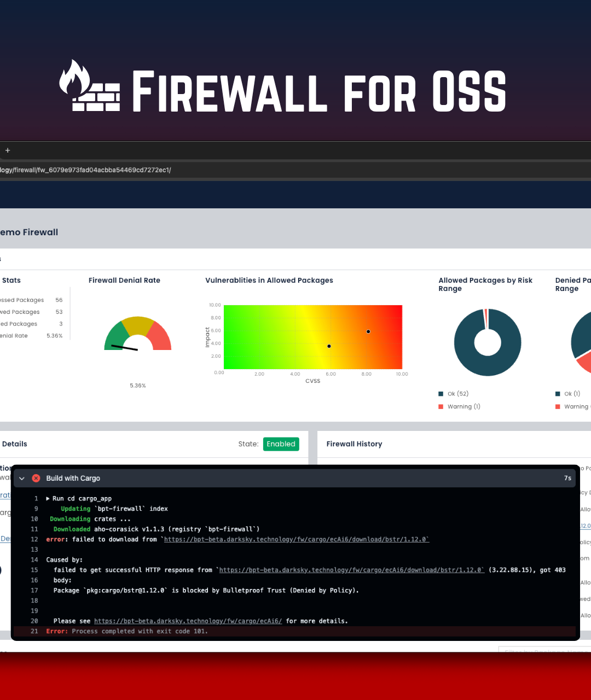Collapse the Build with Cargo step chevron
This screenshot has width=591, height=700.
pyautogui.click(x=22, y=479)
